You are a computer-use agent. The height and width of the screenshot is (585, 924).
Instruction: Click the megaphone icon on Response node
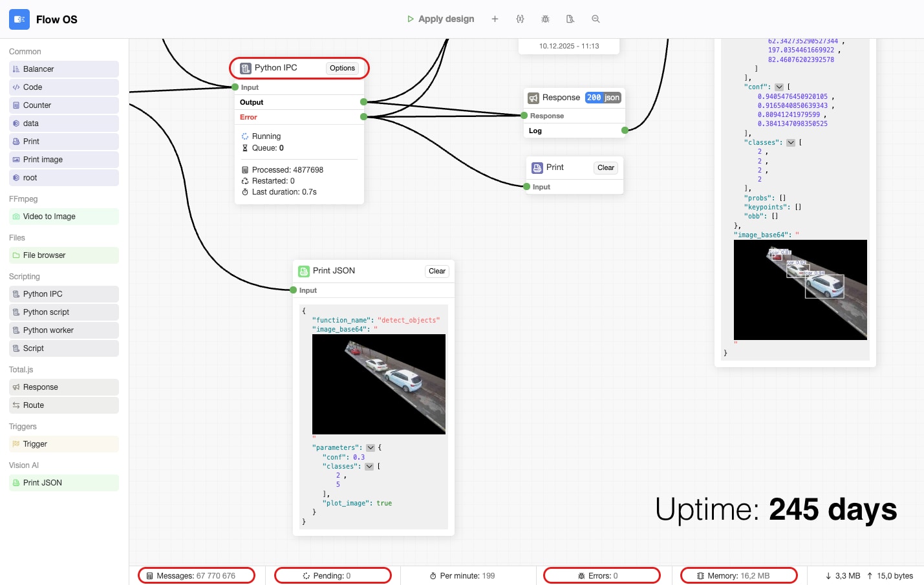[533, 98]
